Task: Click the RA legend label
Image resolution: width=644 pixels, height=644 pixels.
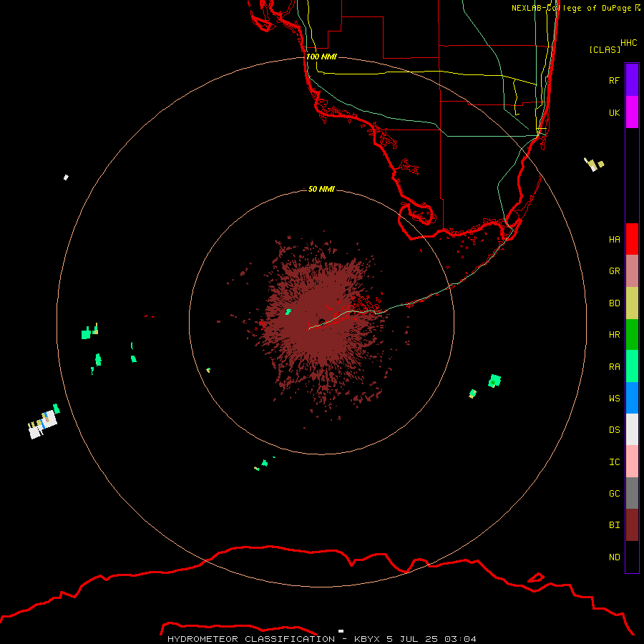Action: click(x=614, y=367)
